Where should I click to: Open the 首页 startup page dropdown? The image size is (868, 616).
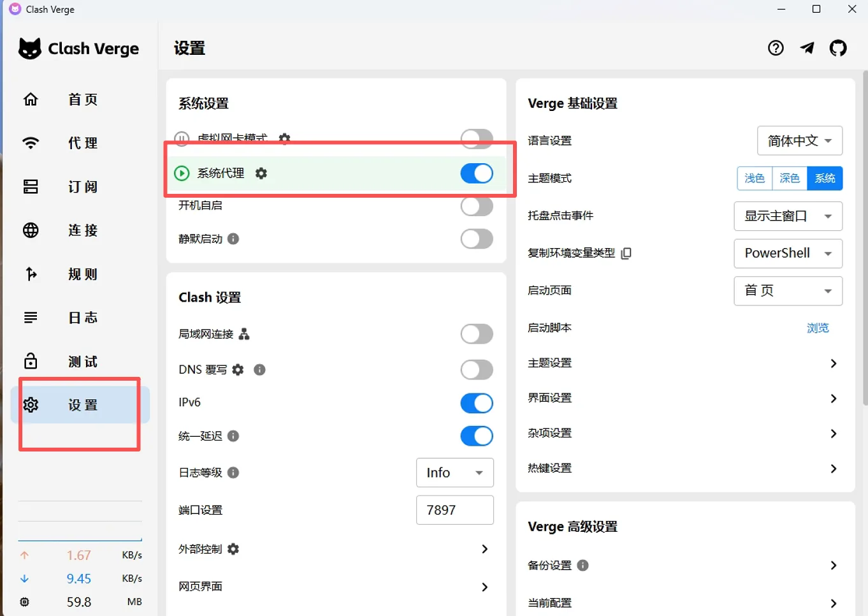[x=788, y=291]
